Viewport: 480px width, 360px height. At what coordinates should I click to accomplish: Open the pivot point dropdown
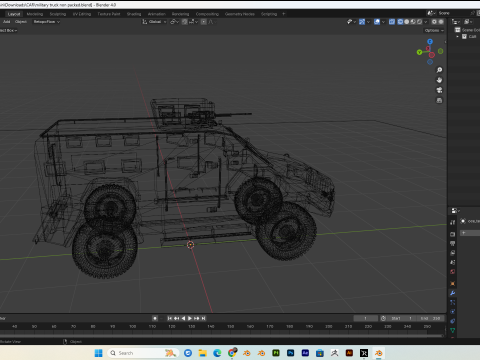point(175,22)
